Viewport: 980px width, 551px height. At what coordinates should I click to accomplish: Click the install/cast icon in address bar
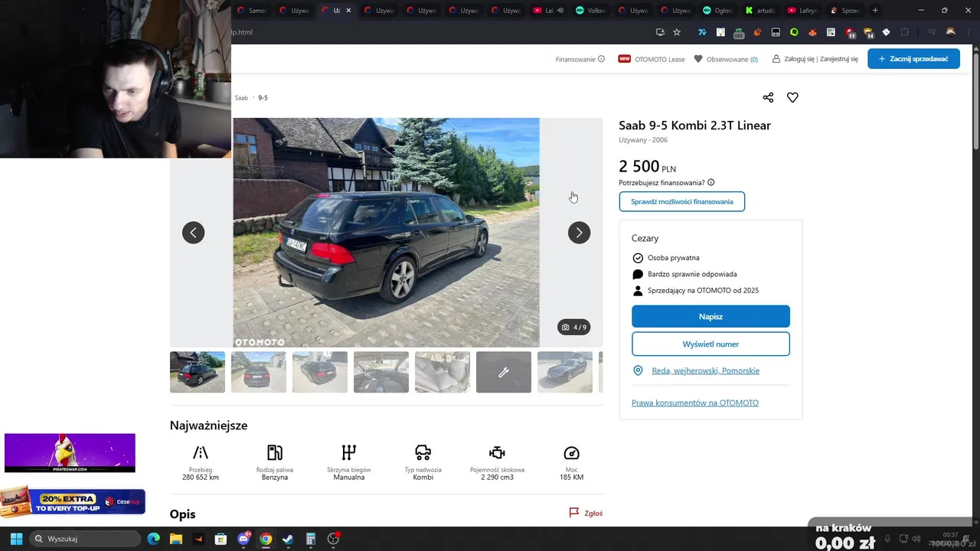click(660, 32)
